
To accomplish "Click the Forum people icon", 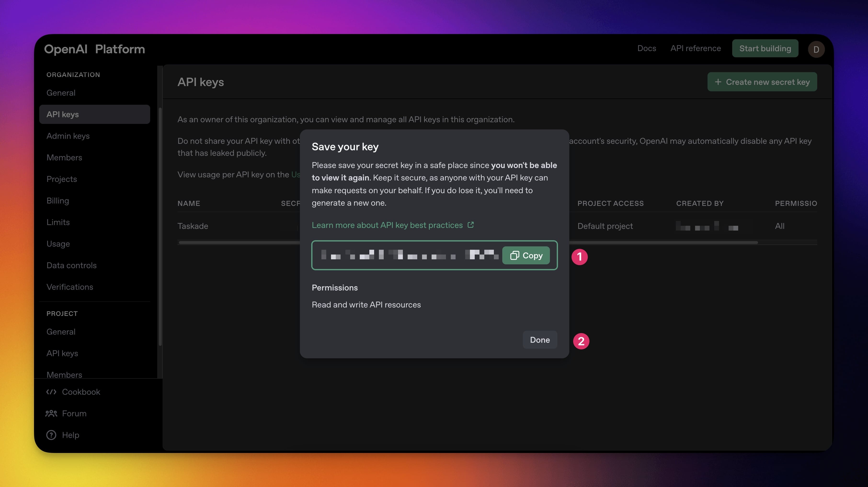I will (x=51, y=413).
